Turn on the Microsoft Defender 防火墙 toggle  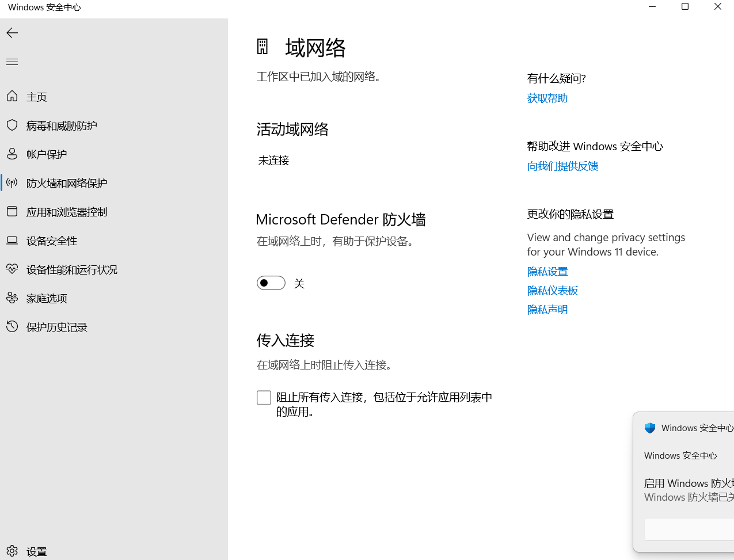[x=271, y=283]
